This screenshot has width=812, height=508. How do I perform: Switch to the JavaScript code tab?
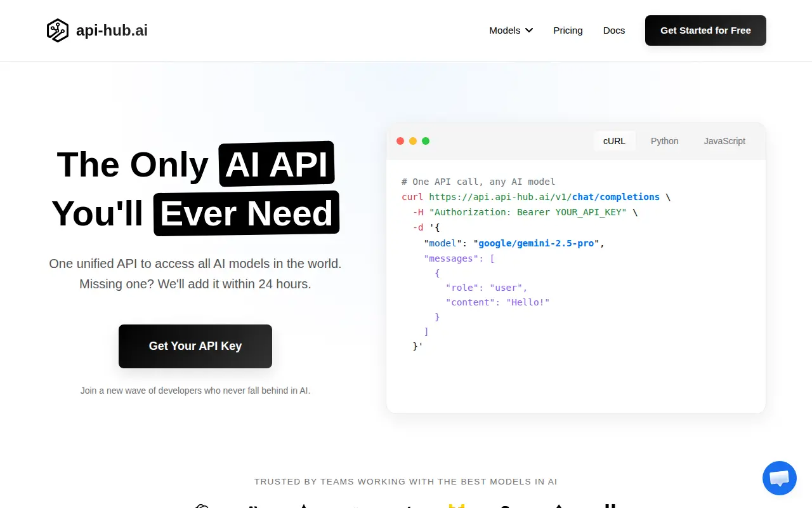(x=724, y=141)
